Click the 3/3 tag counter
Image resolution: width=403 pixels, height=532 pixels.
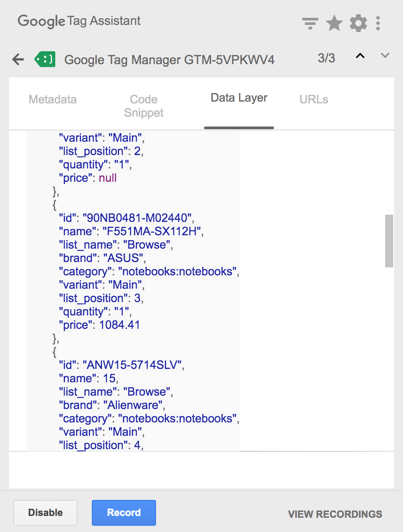(326, 58)
